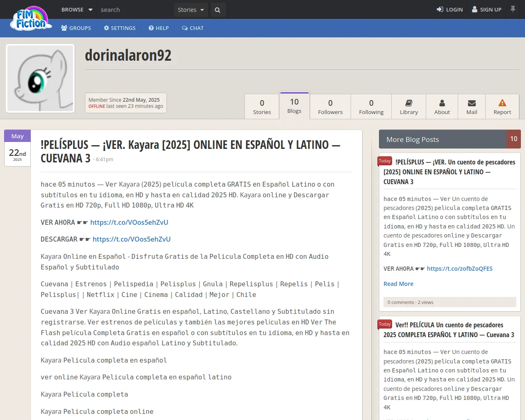
Task: Switch to the Followers tab
Action: [330, 107]
